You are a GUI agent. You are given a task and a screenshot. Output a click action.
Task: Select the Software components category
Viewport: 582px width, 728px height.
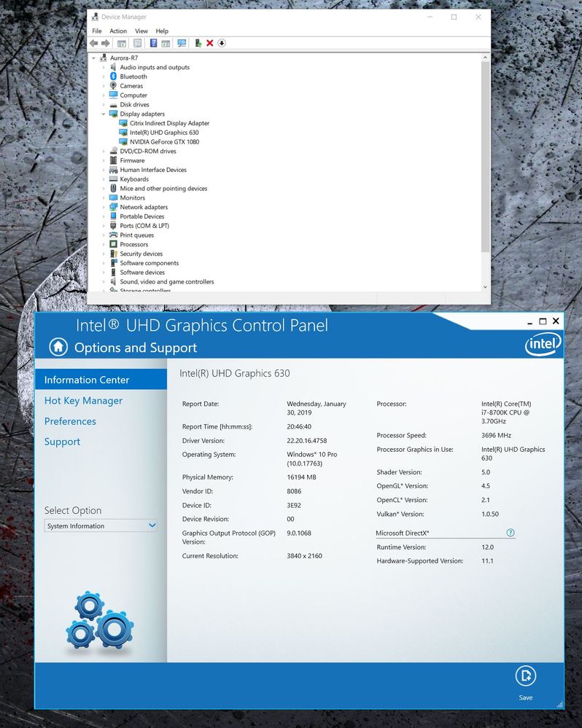[x=149, y=263]
